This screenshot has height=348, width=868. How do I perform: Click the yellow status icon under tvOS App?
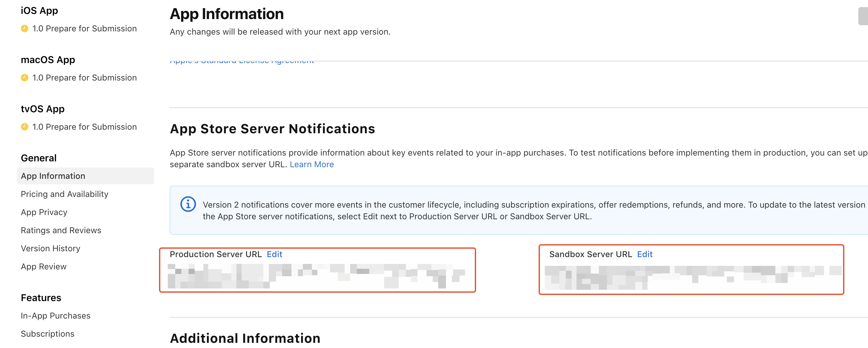[x=25, y=127]
